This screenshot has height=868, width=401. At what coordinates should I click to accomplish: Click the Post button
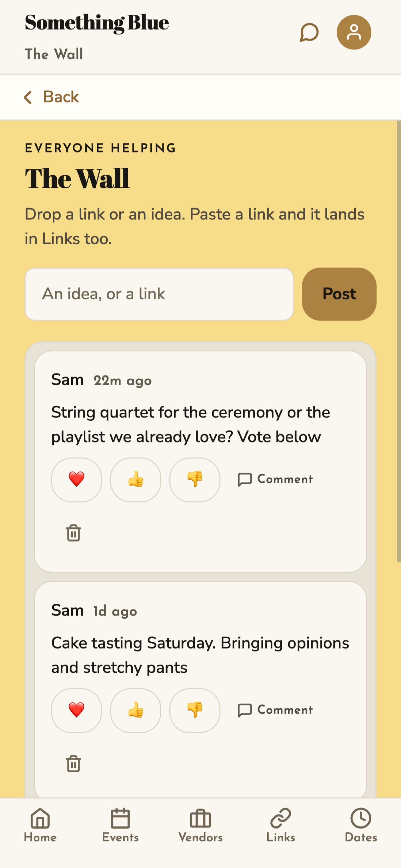339,294
